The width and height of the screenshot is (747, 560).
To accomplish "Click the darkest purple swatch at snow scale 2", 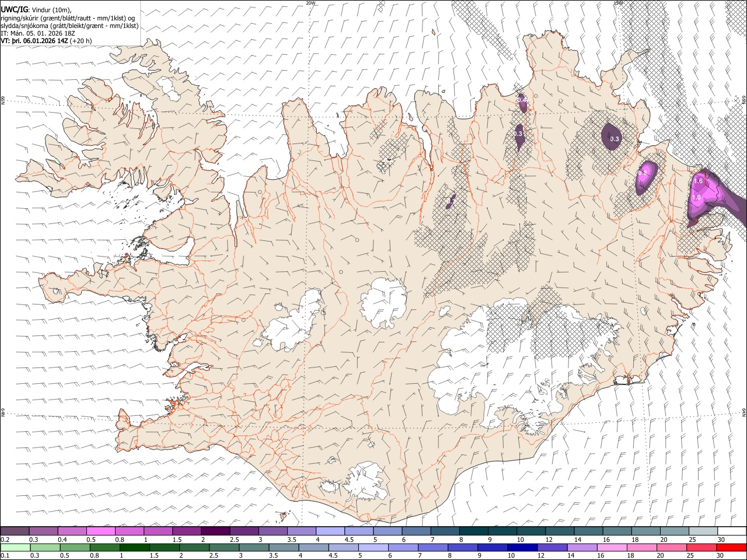I will (x=215, y=531).
